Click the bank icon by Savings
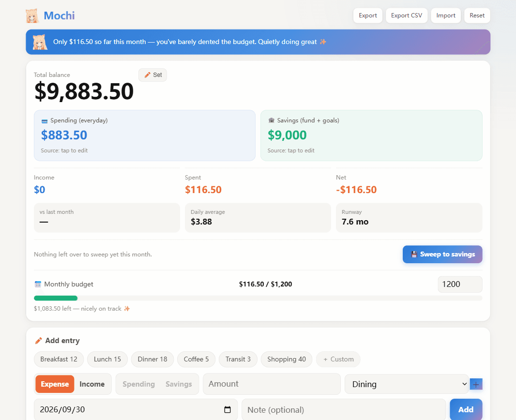The height and width of the screenshot is (420, 516). pyautogui.click(x=271, y=120)
